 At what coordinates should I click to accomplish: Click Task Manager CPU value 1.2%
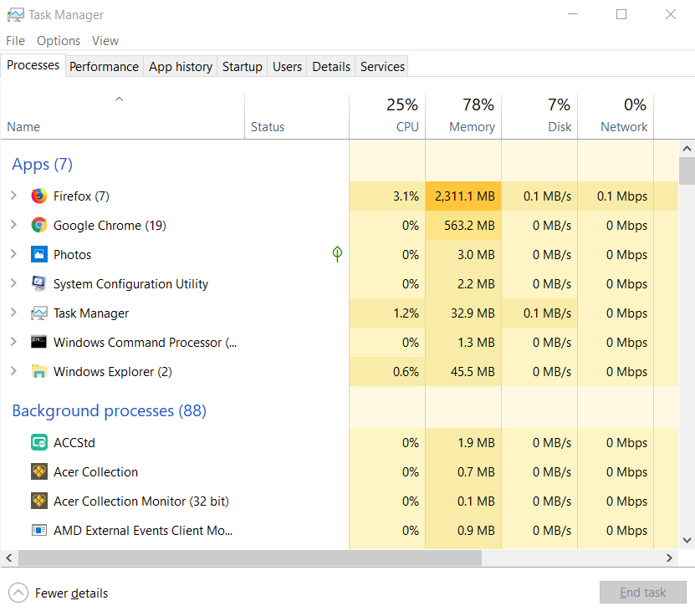click(406, 313)
